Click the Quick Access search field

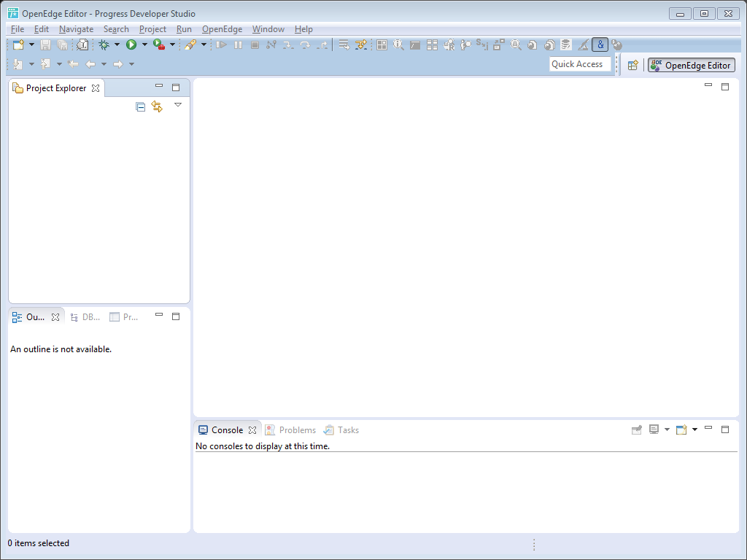coord(580,64)
